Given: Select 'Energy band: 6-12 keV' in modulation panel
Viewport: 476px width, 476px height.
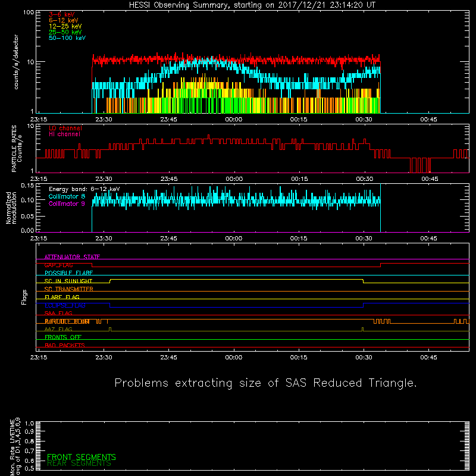Looking at the screenshot, I should click(x=84, y=189).
